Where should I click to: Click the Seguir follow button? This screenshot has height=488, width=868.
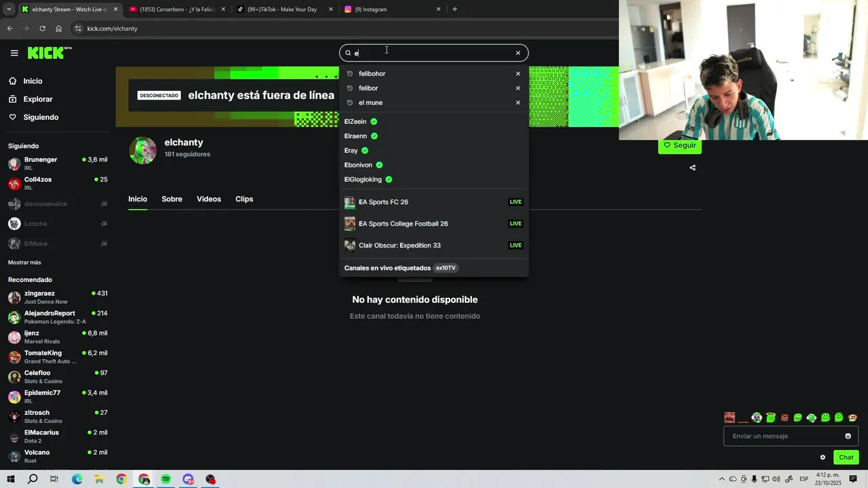click(x=679, y=146)
